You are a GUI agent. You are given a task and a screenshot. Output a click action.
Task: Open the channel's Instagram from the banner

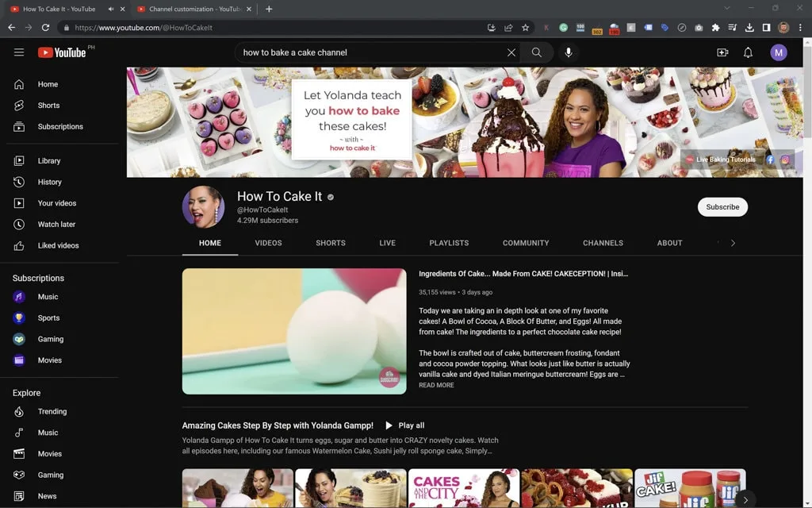coord(785,160)
